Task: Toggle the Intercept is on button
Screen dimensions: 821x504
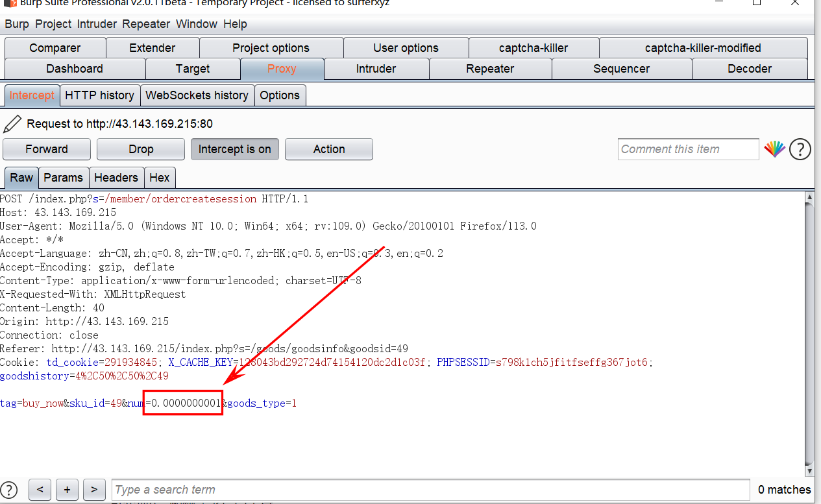Action: click(235, 149)
